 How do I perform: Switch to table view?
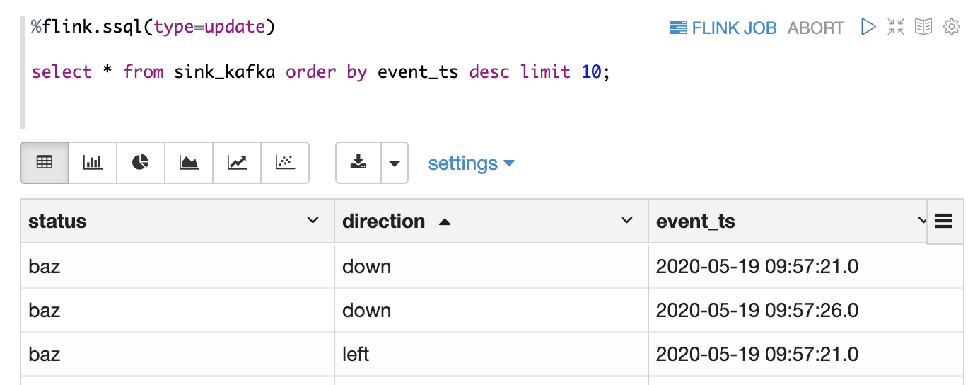coord(45,163)
